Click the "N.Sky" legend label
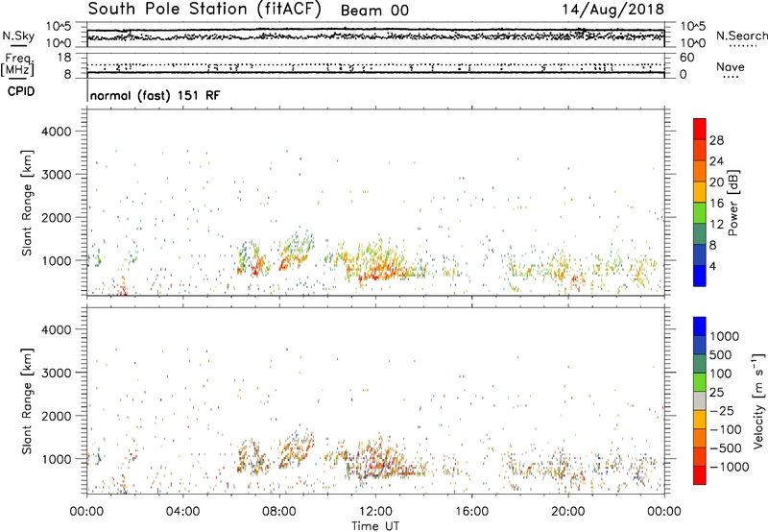Screen dimensions: 768x532 [18, 36]
